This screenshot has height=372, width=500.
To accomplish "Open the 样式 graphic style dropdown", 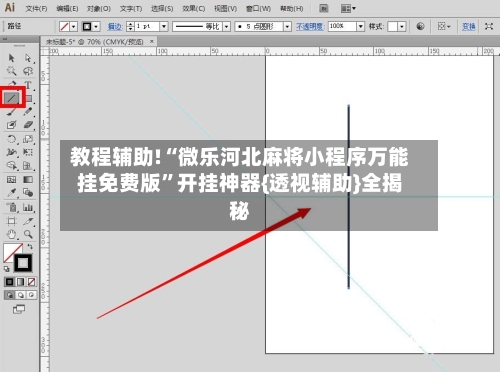I will click(402, 26).
